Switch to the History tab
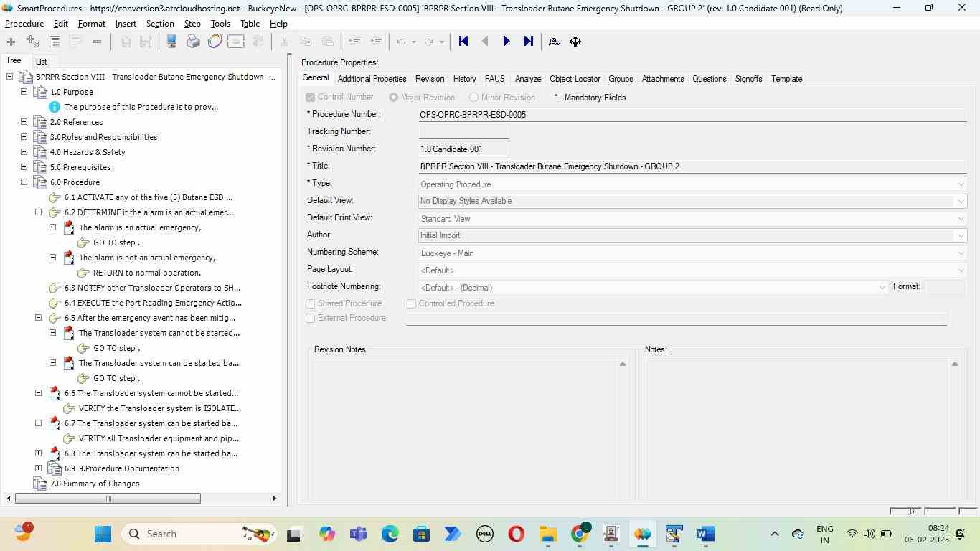Viewport: 980px width, 551px height. point(464,79)
